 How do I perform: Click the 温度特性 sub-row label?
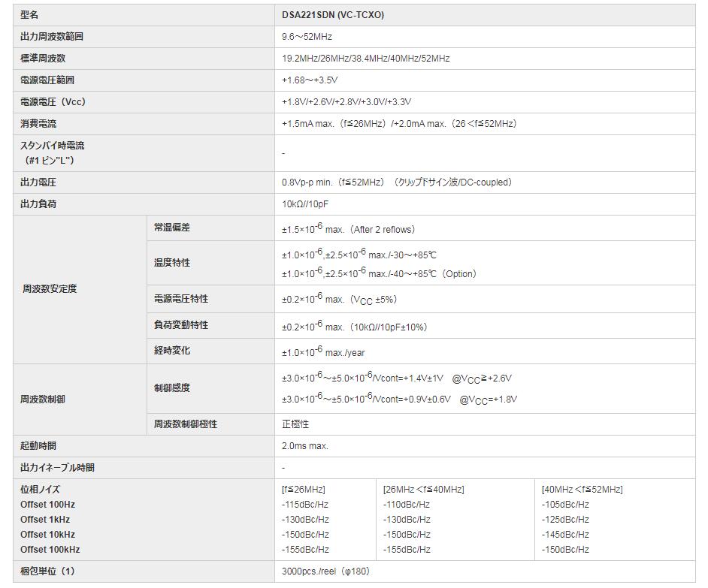click(172, 263)
